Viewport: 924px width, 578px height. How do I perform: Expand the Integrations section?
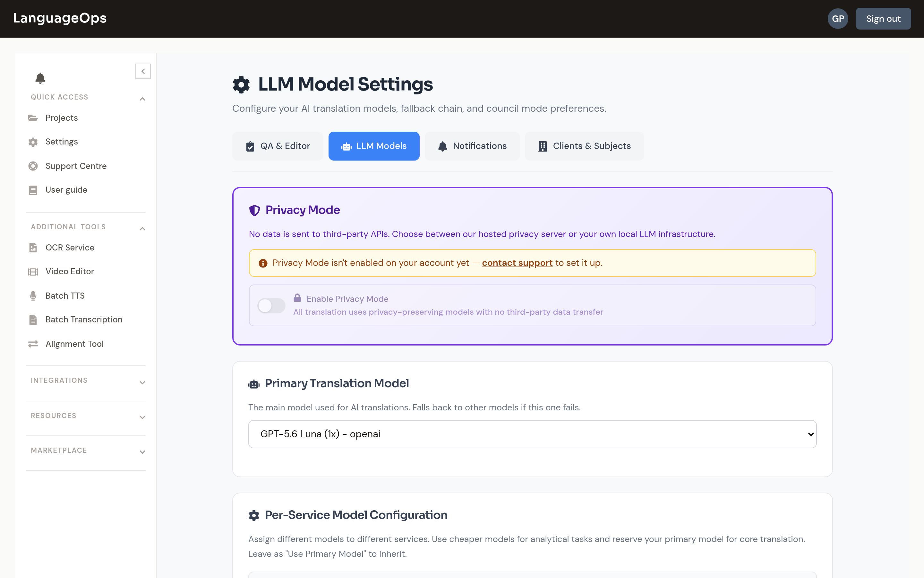coord(142,383)
